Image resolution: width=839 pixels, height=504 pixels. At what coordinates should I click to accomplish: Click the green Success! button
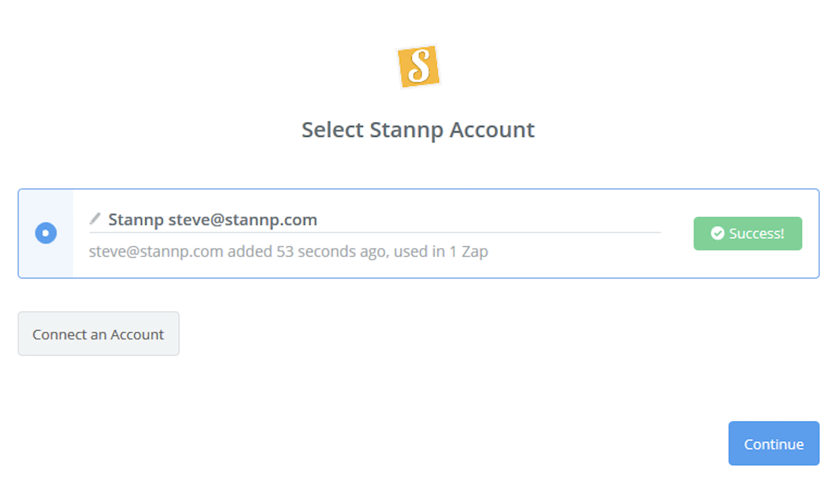(x=748, y=234)
